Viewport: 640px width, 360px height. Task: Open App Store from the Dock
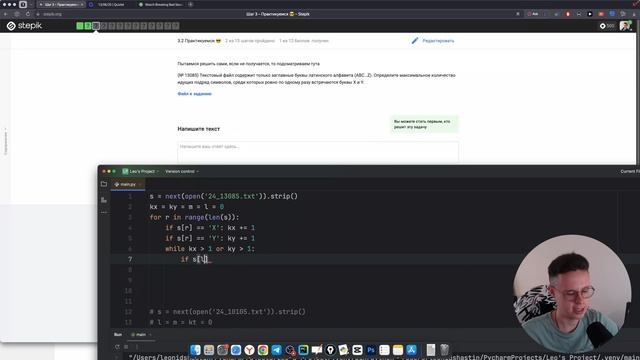pos(411,350)
